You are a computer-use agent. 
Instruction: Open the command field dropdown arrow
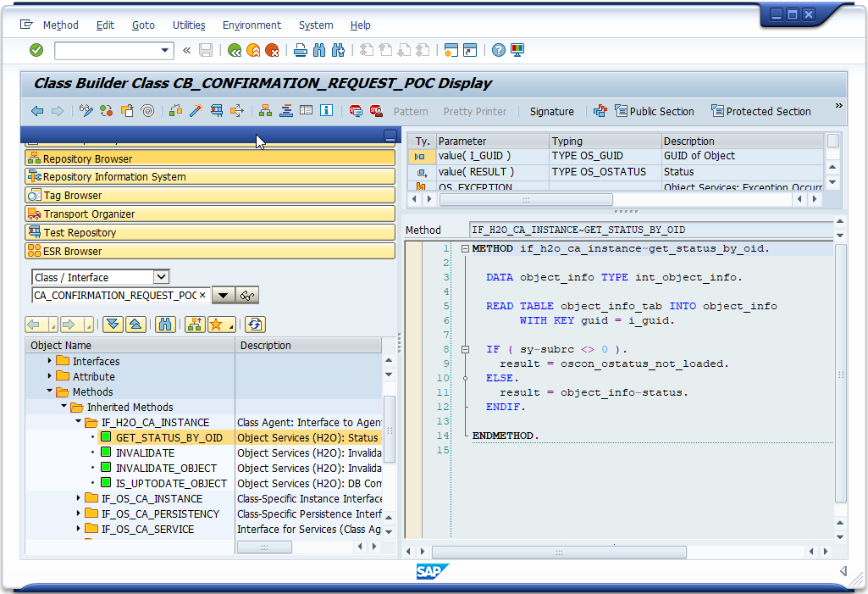tap(164, 51)
